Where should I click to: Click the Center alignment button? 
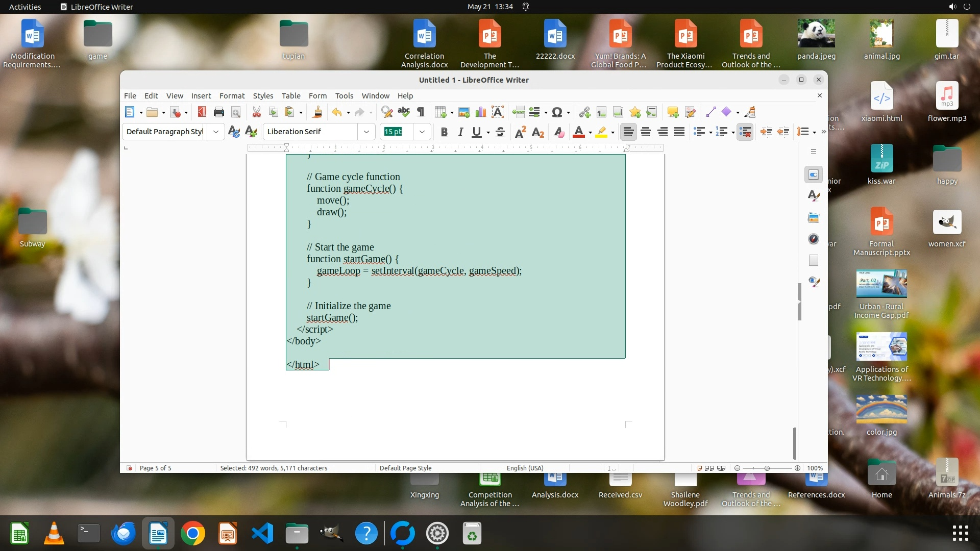pyautogui.click(x=646, y=132)
